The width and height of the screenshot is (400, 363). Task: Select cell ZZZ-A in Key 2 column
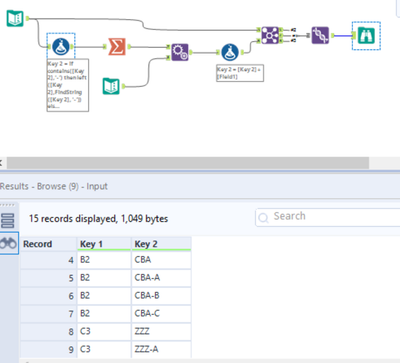(x=161, y=349)
